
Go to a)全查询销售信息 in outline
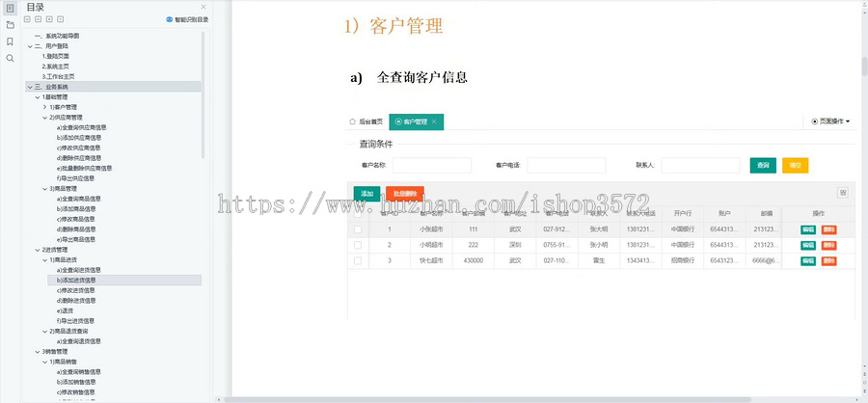tap(79, 372)
